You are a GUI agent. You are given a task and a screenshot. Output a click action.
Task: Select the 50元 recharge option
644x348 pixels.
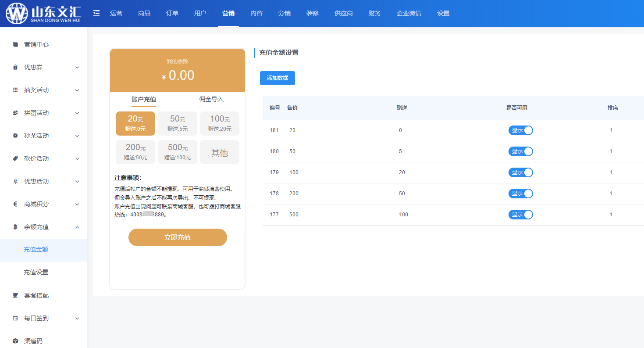pyautogui.click(x=178, y=123)
